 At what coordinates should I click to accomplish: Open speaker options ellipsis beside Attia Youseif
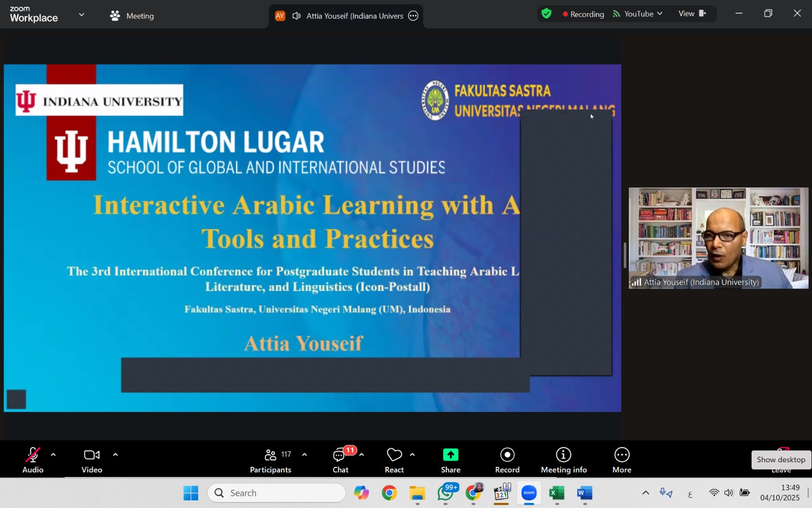[414, 16]
